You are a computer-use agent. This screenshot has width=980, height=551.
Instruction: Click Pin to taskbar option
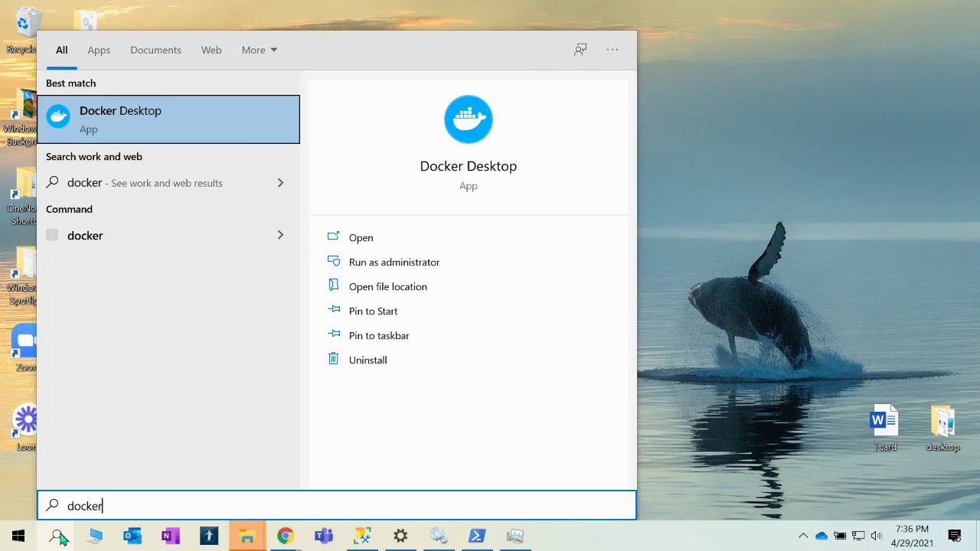[378, 335]
